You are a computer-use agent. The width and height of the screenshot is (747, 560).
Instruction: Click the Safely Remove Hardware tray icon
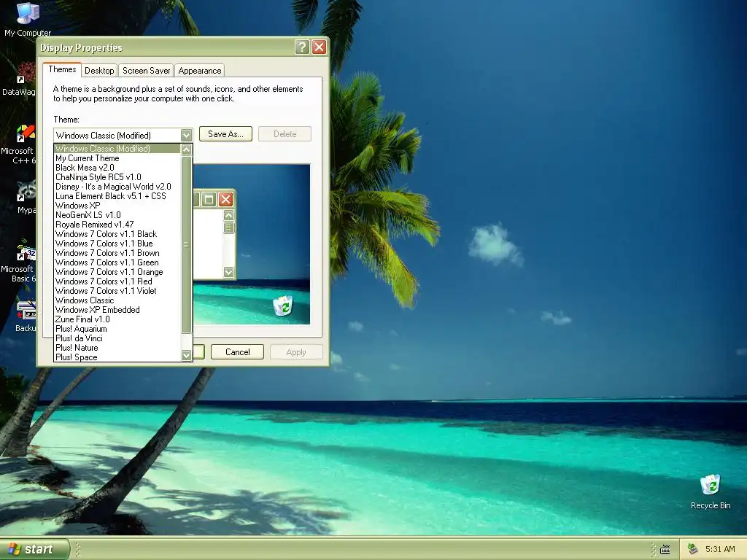pyautogui.click(x=693, y=549)
